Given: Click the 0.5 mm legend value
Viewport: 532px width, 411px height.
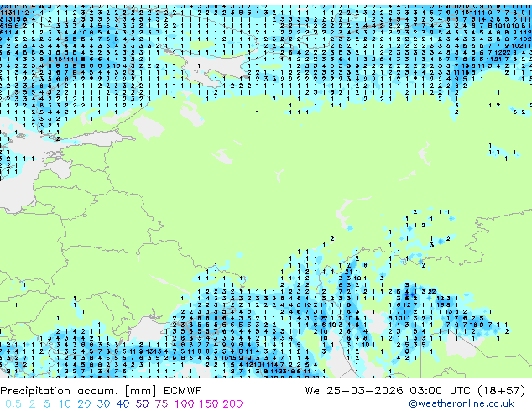Looking at the screenshot, I should click(13, 404).
